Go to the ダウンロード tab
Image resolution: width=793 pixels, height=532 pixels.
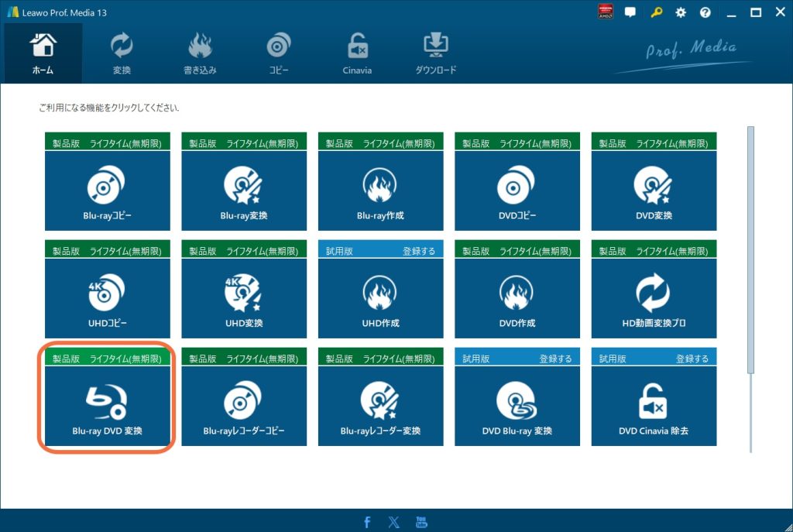435,53
